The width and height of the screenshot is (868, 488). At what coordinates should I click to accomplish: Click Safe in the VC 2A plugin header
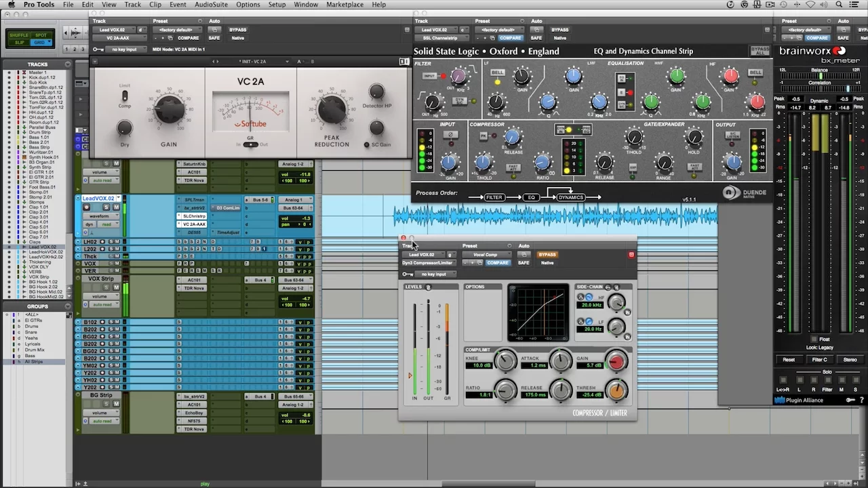pyautogui.click(x=214, y=38)
